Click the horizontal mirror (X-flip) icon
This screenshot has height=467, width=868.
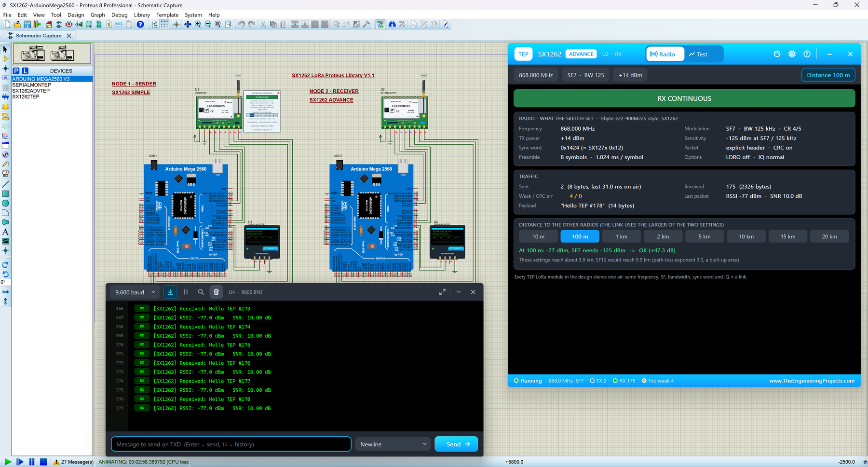(x=5, y=292)
